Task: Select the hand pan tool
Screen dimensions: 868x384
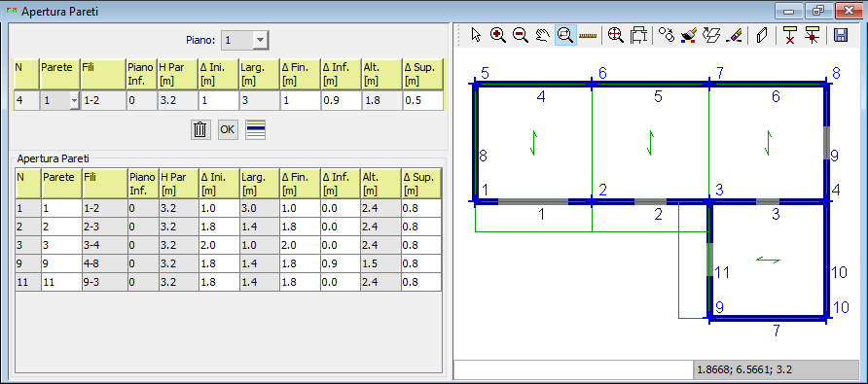Action: tap(543, 35)
